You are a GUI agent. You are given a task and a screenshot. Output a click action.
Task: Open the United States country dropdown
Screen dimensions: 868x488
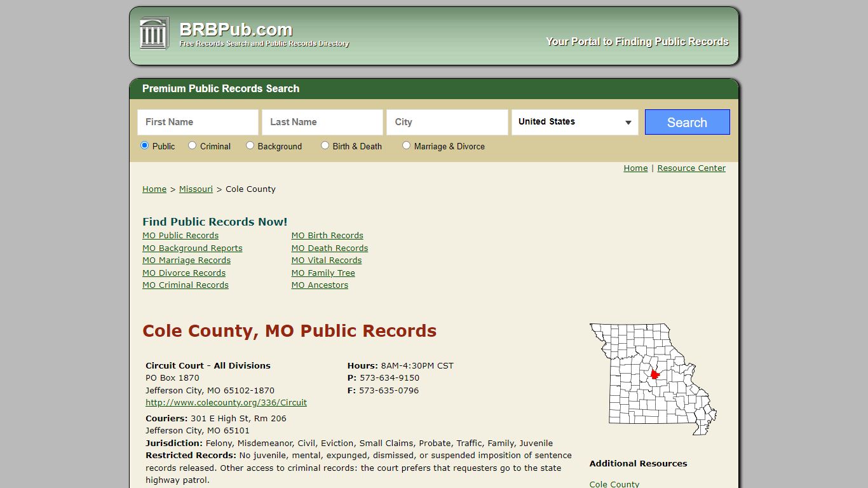coord(575,122)
